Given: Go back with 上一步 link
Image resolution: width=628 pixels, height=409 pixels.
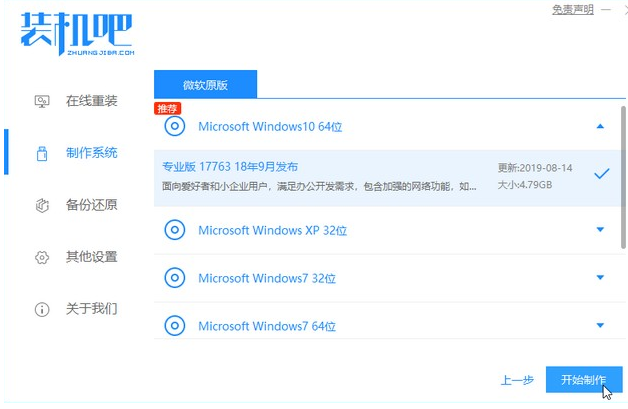Looking at the screenshot, I should 517,380.
